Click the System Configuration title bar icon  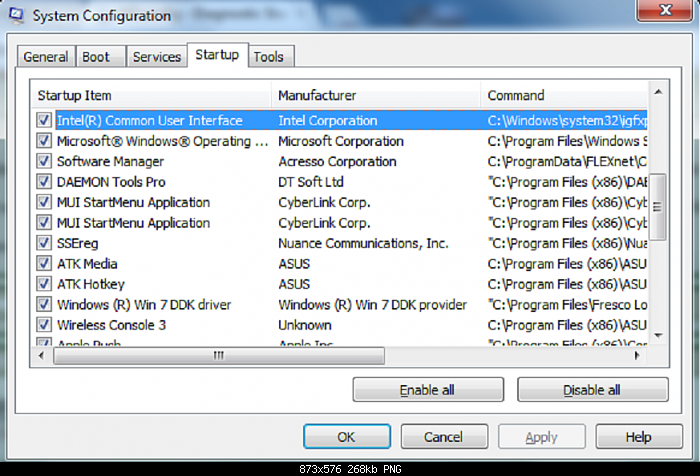[x=17, y=15]
